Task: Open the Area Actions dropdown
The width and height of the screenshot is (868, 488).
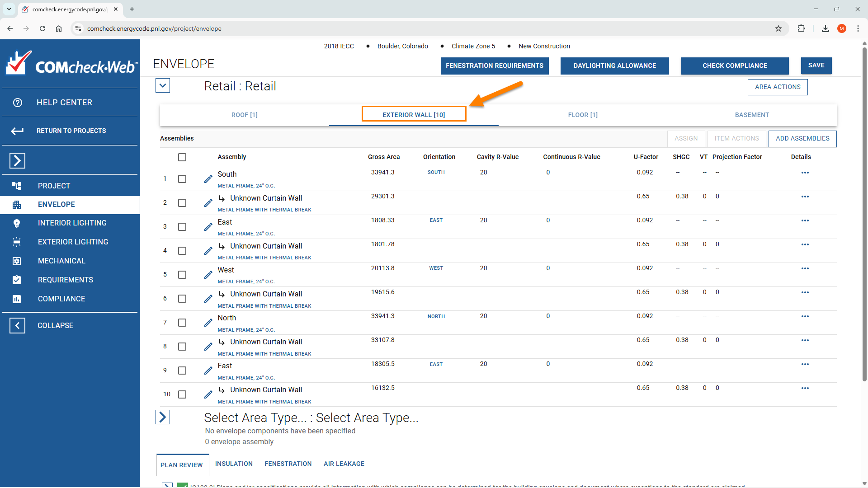Action: point(778,87)
